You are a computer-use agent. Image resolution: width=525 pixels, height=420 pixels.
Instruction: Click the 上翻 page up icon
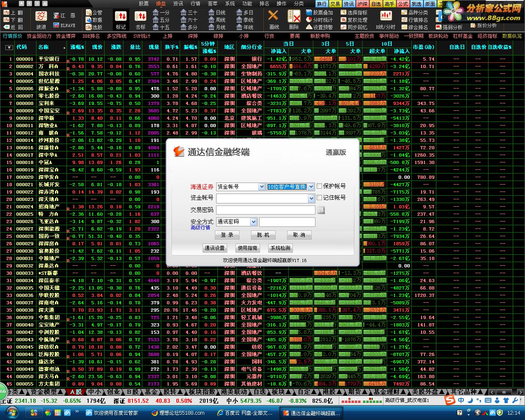[13, 12]
